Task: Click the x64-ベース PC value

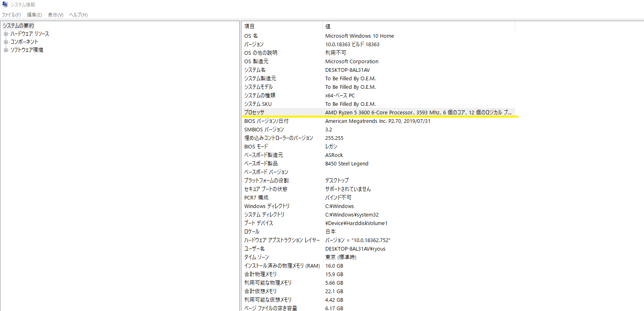Action: point(340,95)
